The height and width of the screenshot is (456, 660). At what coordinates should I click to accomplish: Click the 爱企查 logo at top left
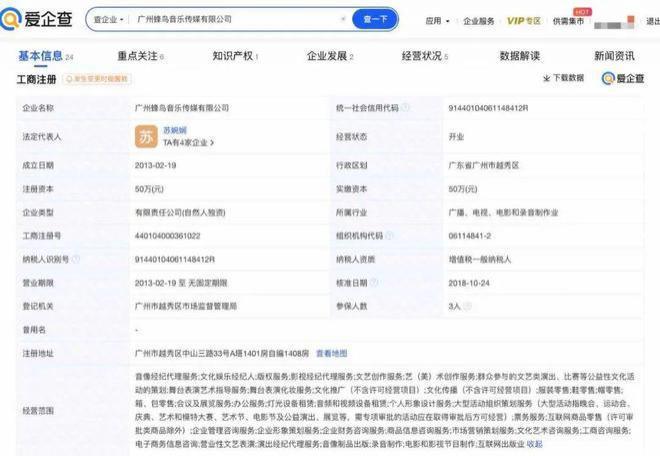[x=36, y=19]
